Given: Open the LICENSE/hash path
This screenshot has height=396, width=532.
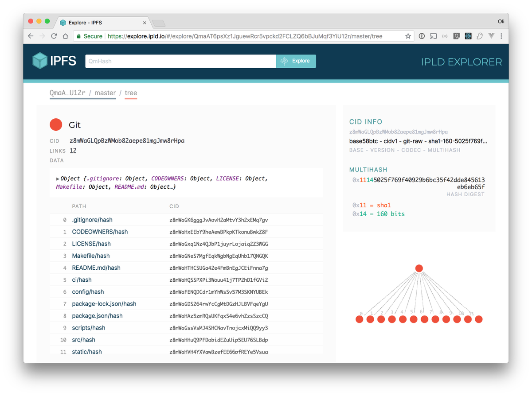Looking at the screenshot, I should coord(91,244).
